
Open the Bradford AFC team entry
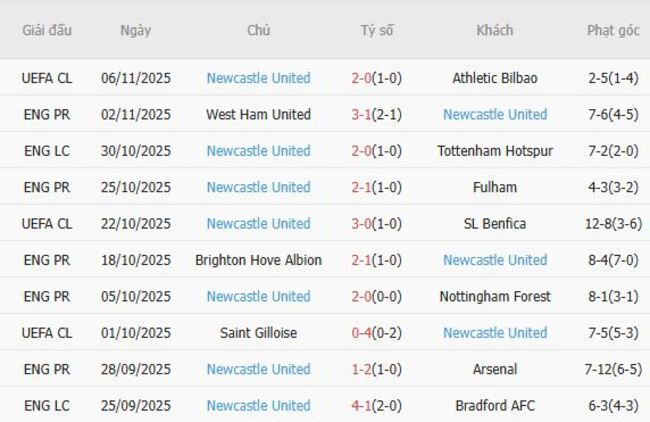point(494,405)
